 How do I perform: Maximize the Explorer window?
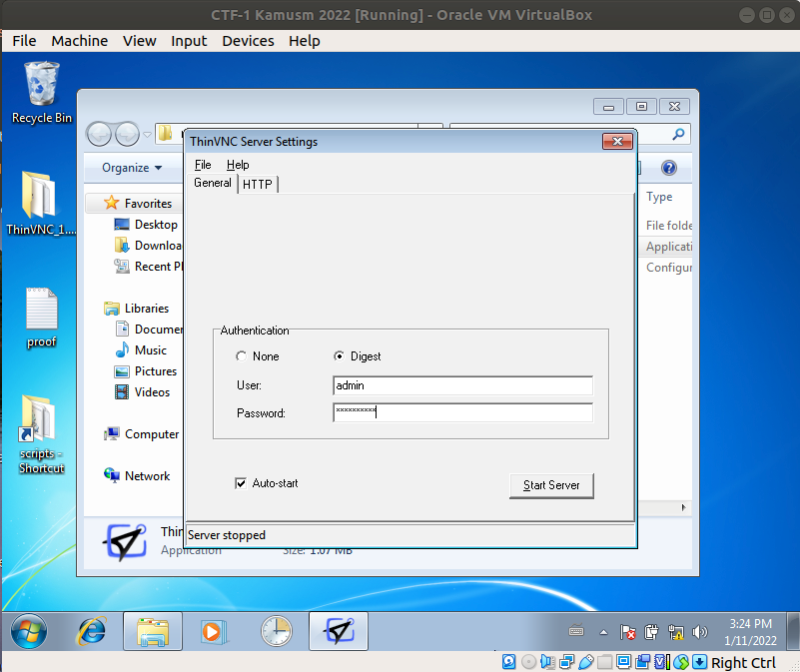[x=641, y=106]
